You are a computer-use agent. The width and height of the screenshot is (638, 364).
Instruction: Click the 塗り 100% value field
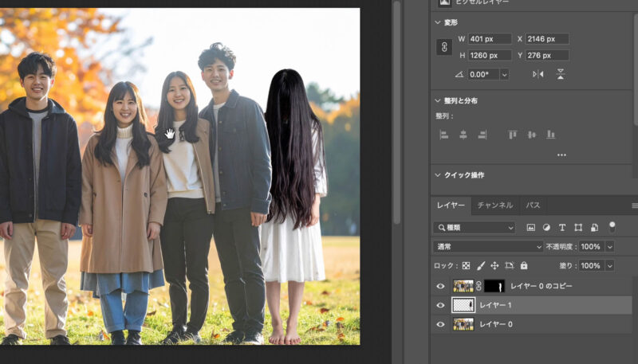[x=592, y=266]
